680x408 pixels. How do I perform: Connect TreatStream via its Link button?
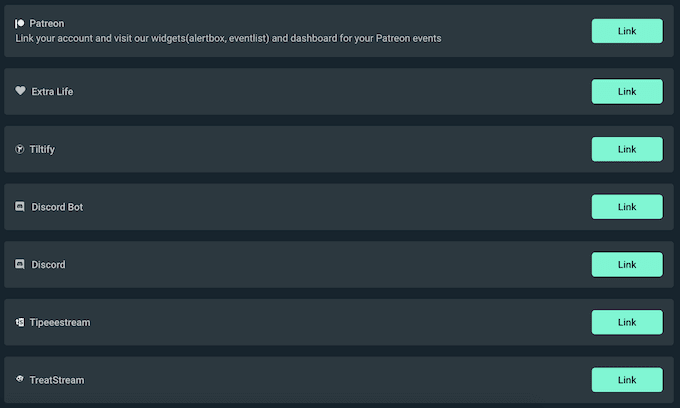pyautogui.click(x=627, y=380)
